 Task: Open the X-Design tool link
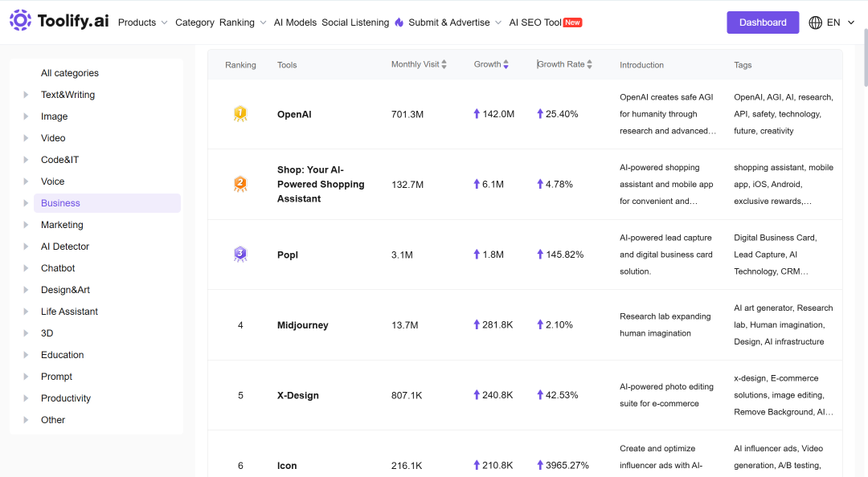point(298,396)
